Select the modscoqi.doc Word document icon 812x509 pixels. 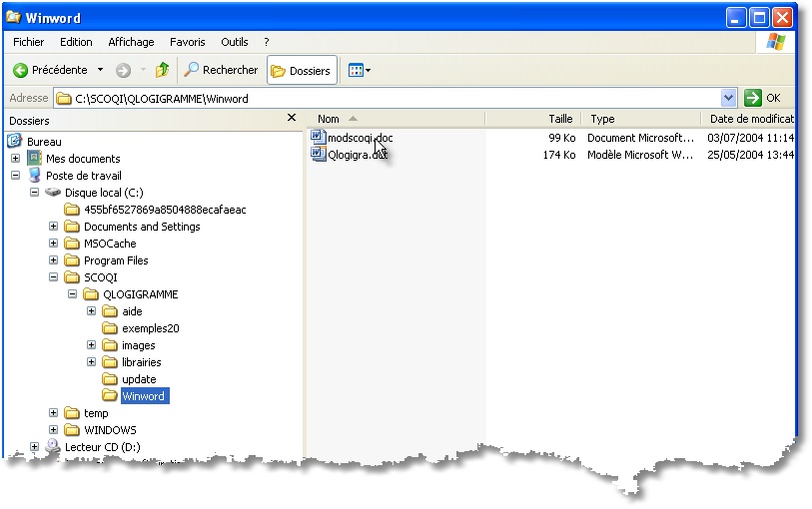318,137
